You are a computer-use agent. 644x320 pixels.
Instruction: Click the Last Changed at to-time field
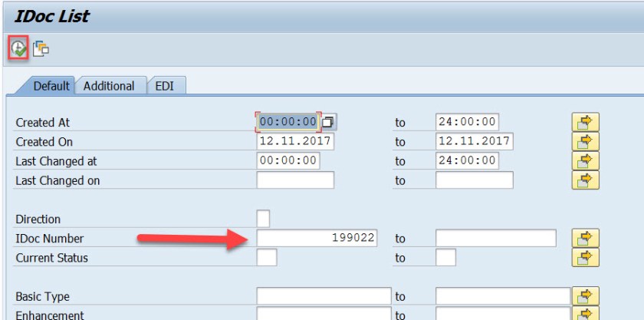click(467, 160)
